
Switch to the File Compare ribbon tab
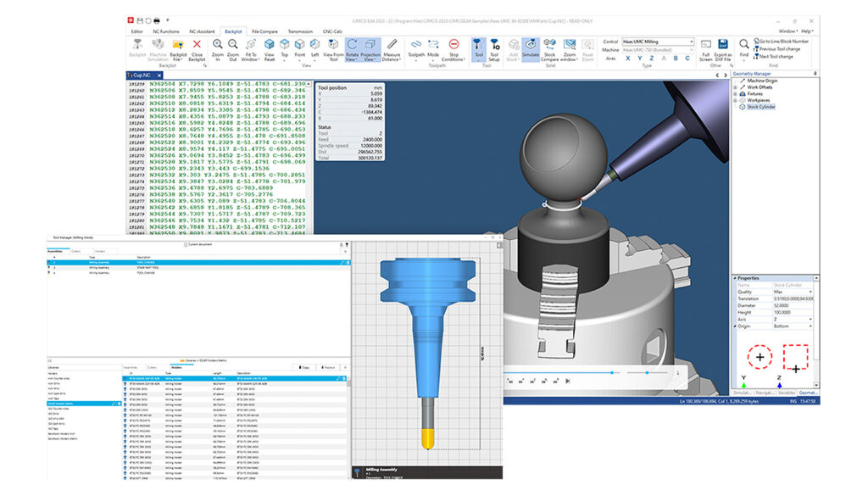coord(264,31)
